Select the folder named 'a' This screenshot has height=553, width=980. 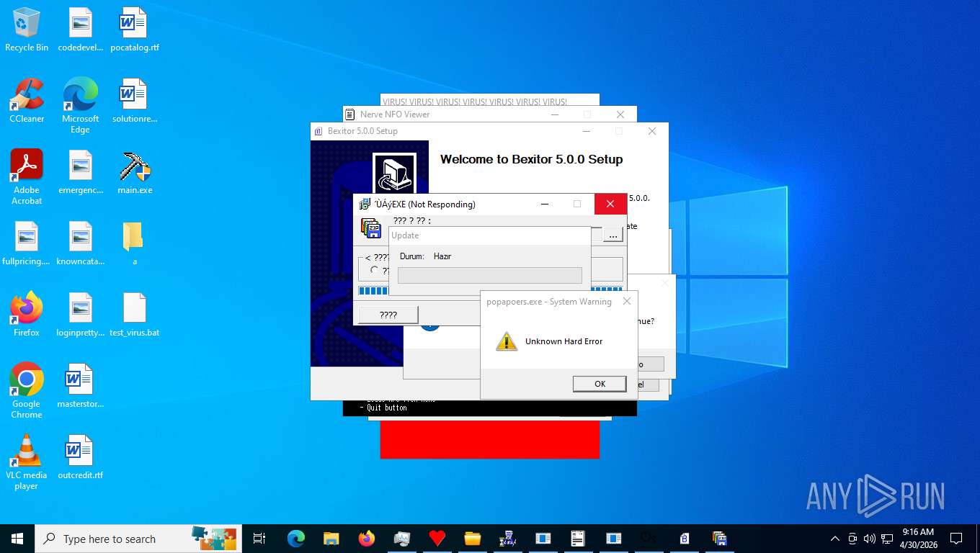(134, 244)
